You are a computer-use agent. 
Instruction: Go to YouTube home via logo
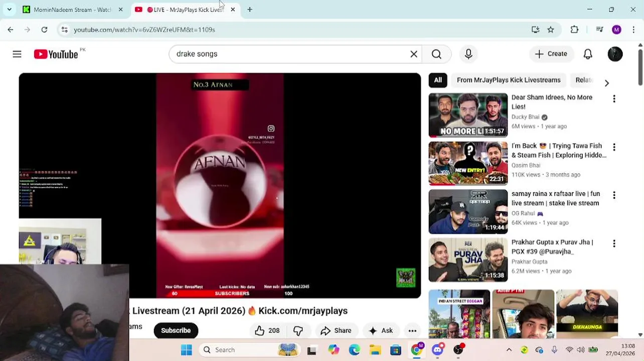56,54
